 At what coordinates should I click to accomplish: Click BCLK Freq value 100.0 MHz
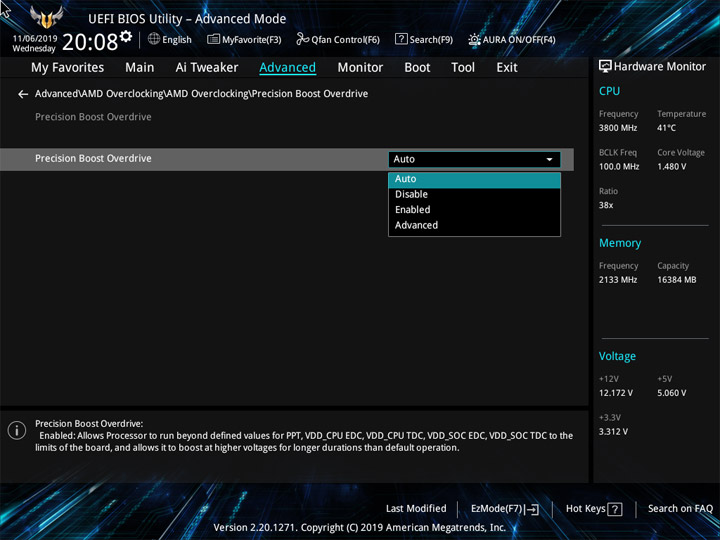619,166
